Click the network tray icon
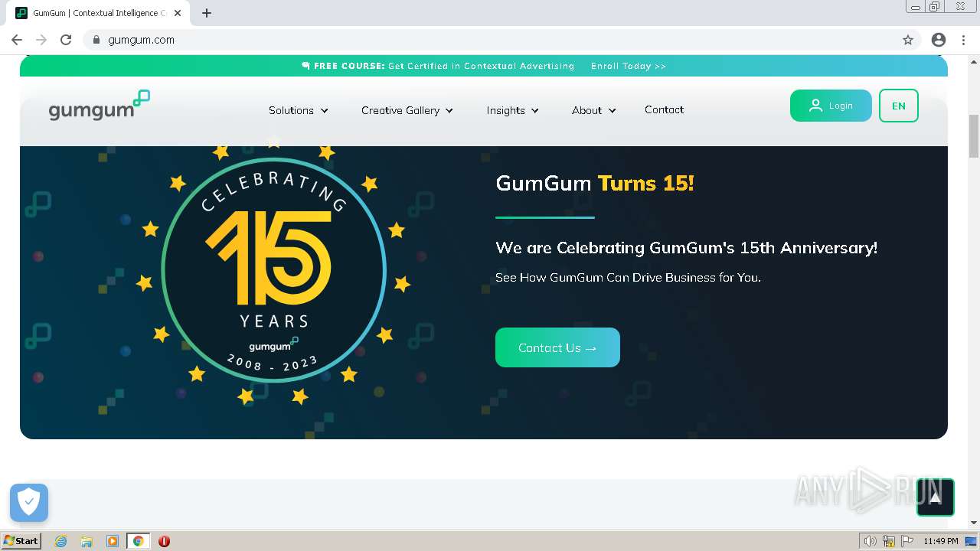The height and width of the screenshot is (551, 980). pos(889,541)
